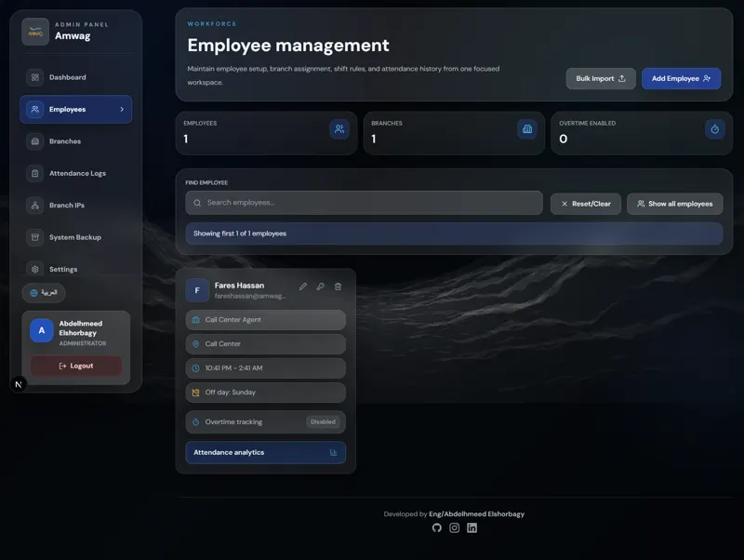Image resolution: width=744 pixels, height=560 pixels.
Task: Click '10:41 PM - 2:41 AM' shift text
Action: tap(233, 368)
